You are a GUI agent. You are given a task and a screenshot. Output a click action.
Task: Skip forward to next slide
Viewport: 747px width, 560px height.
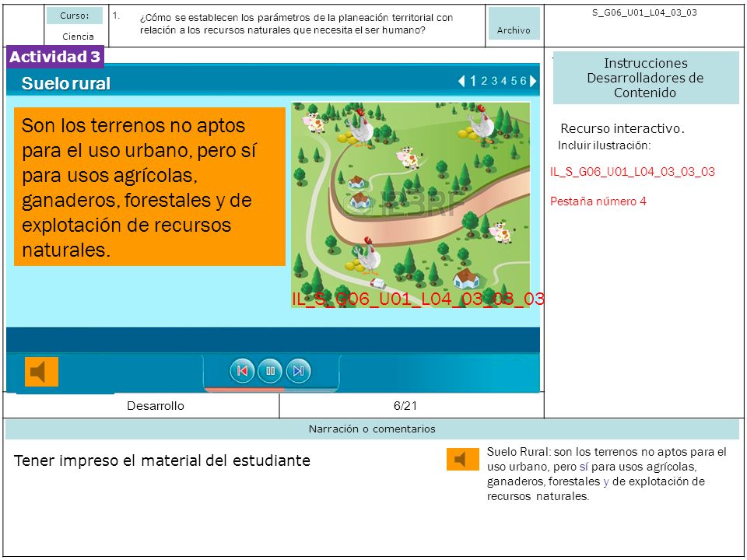pyautogui.click(x=298, y=371)
